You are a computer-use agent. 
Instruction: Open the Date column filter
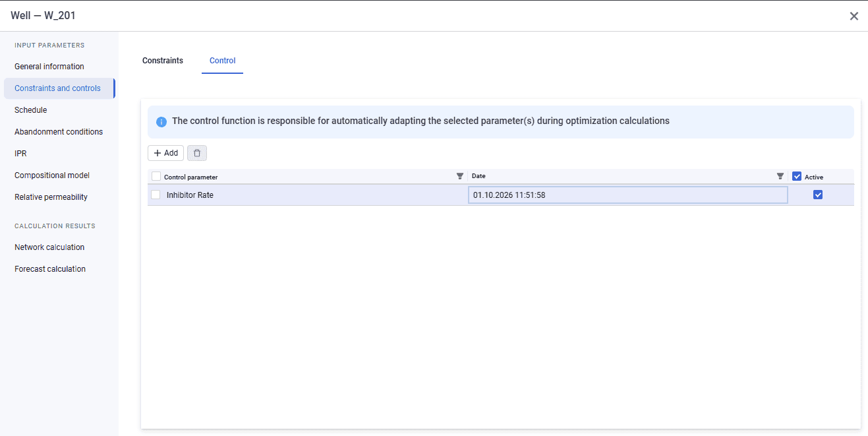pyautogui.click(x=780, y=176)
